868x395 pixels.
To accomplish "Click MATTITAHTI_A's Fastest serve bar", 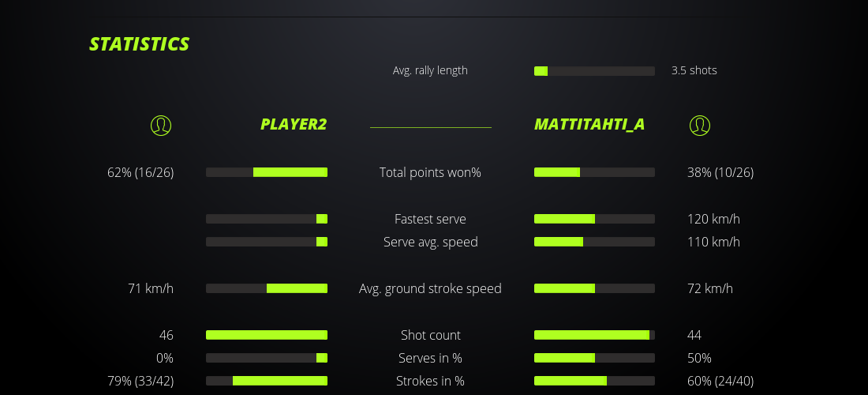I will click(594, 219).
